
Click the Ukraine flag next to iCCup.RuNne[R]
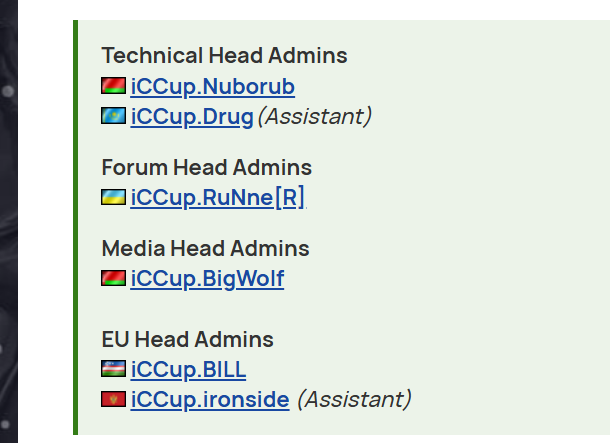[x=113, y=197]
